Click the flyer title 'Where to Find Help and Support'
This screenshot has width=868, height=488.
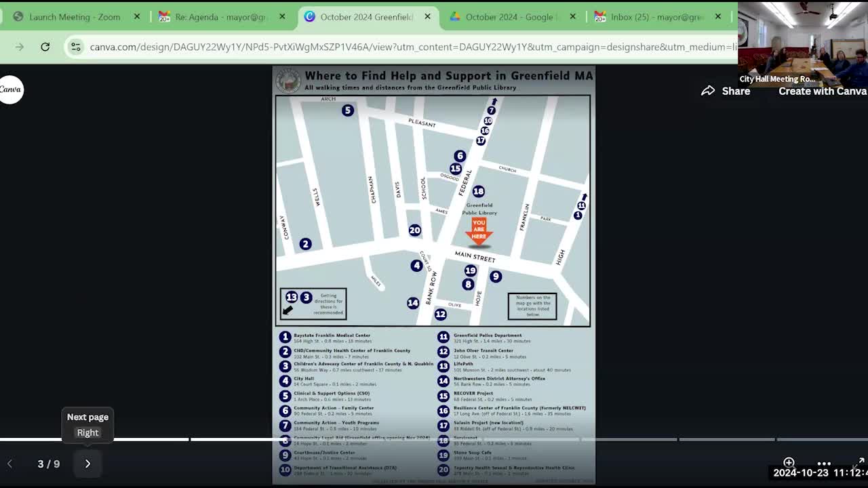click(x=450, y=76)
